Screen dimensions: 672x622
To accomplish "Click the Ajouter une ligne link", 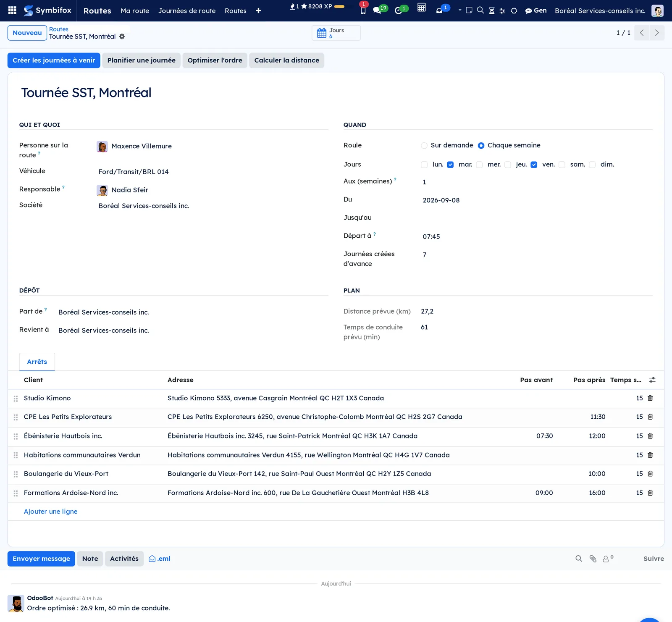I will 51,512.
